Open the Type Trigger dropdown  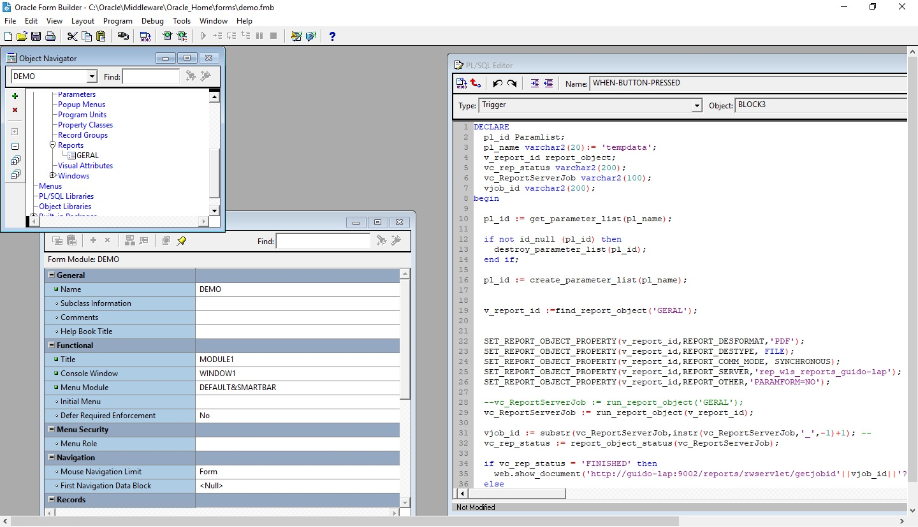pyautogui.click(x=697, y=105)
